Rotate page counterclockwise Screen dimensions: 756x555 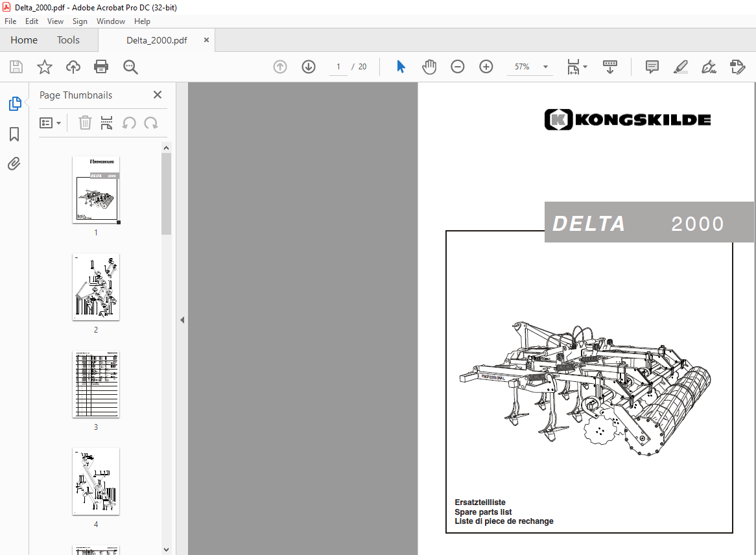pyautogui.click(x=129, y=123)
